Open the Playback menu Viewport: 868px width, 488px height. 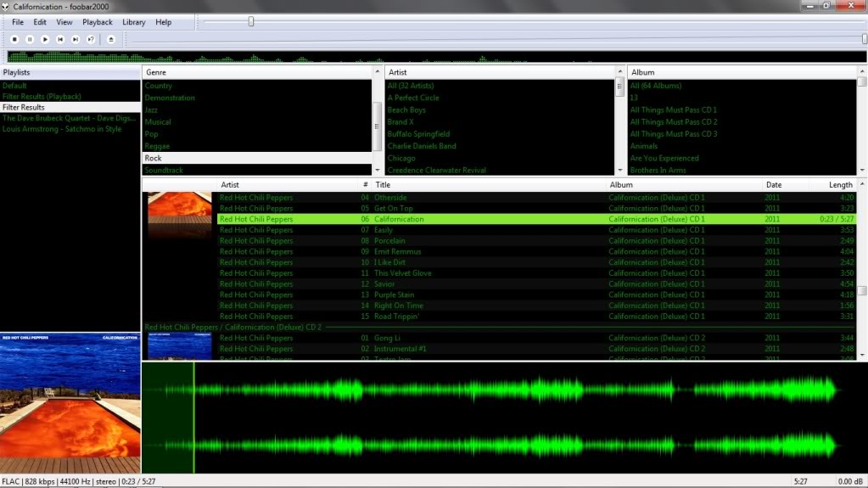[x=98, y=22]
